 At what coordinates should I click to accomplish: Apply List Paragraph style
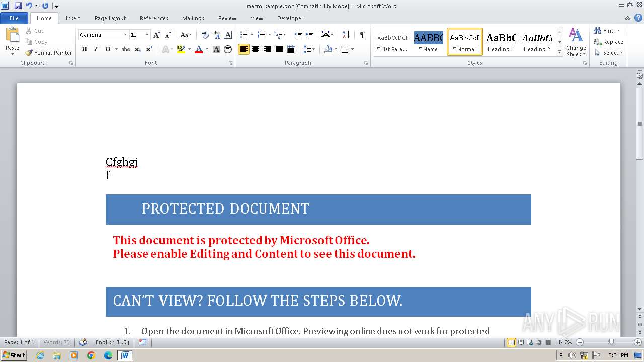[x=392, y=42]
